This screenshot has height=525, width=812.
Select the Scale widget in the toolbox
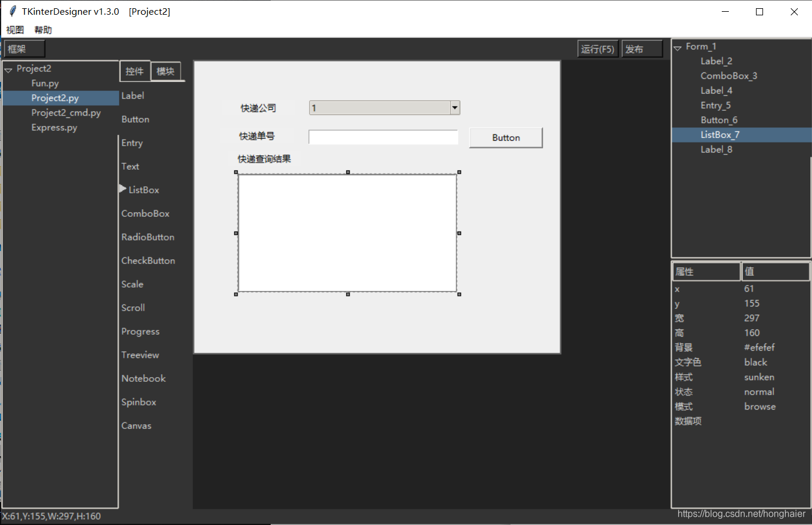coord(132,284)
